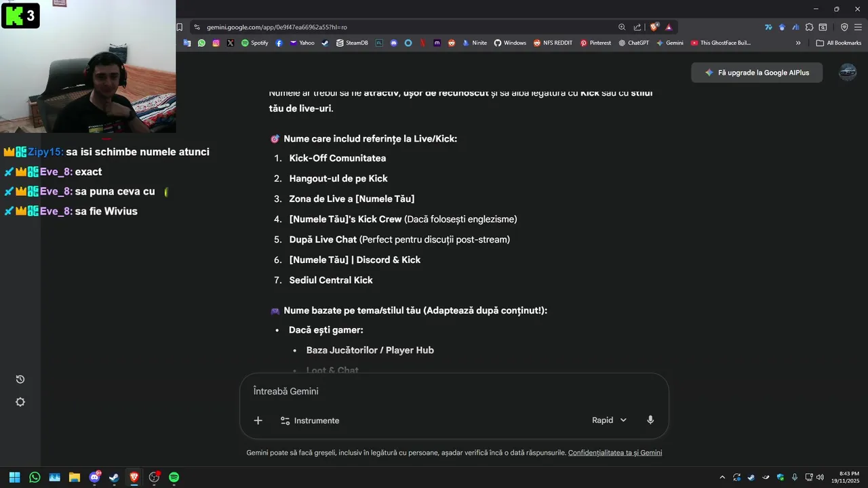This screenshot has width=868, height=488.
Task: Open the Gemini privacy policy link
Action: tap(615, 453)
